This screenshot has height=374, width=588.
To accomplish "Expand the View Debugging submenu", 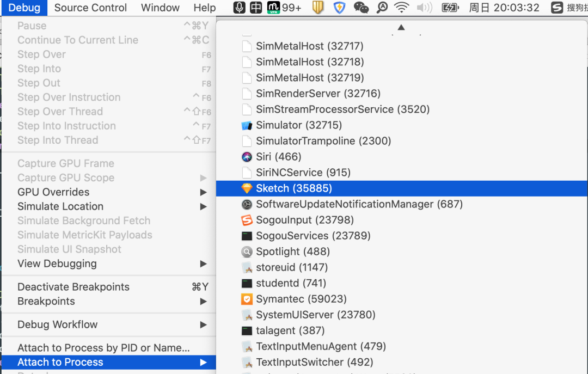I will [109, 263].
